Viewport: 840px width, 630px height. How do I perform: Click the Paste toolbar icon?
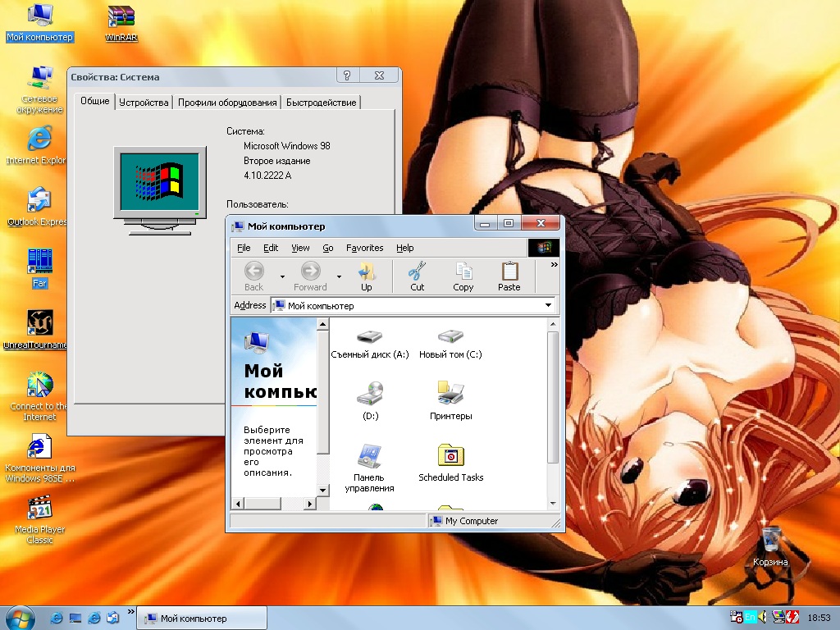coord(509,276)
